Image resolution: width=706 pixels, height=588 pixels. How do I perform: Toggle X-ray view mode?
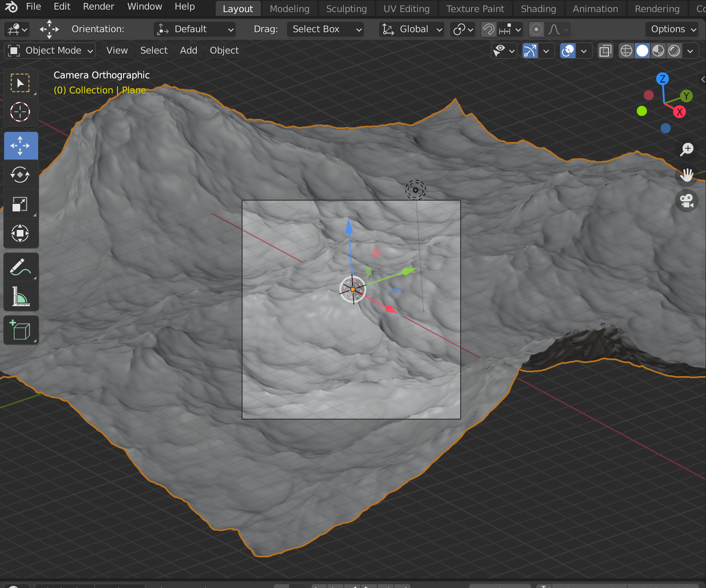click(x=605, y=51)
